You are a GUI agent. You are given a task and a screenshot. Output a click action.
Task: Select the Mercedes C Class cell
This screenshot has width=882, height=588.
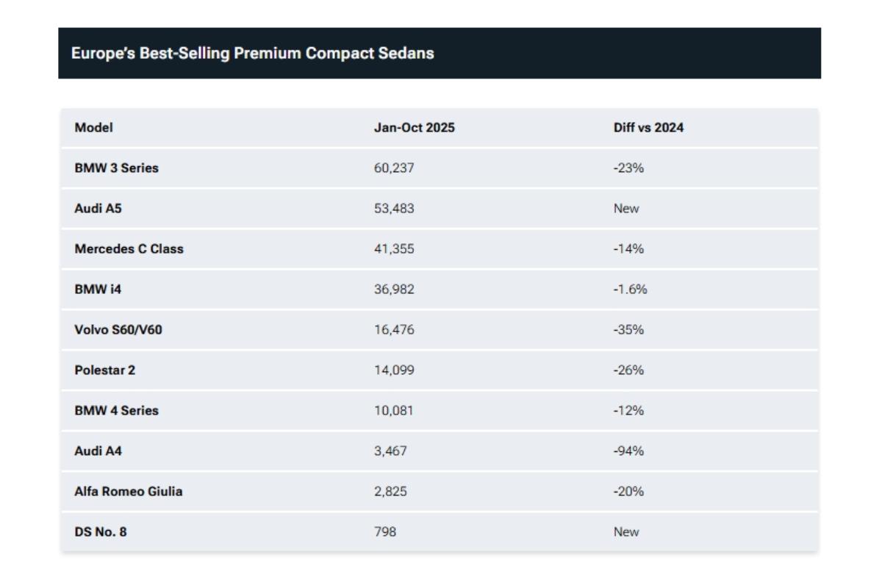(x=129, y=249)
